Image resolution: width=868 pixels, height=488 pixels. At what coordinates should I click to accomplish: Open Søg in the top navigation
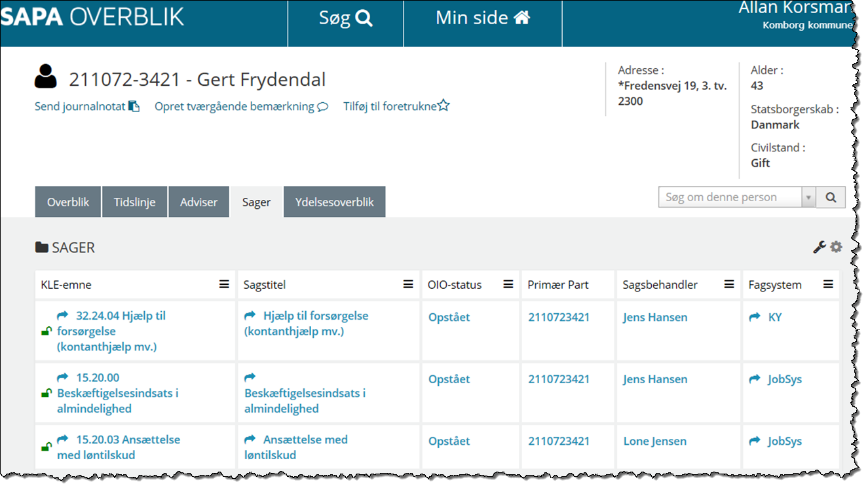346,20
